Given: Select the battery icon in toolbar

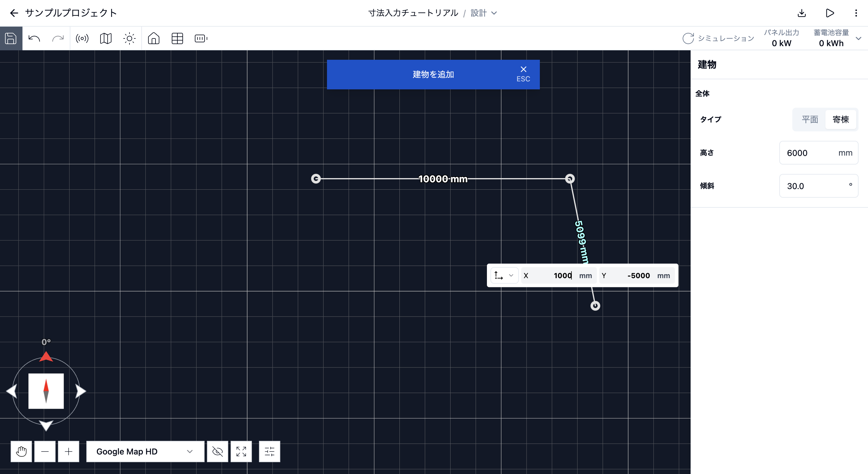Looking at the screenshot, I should click(201, 38).
